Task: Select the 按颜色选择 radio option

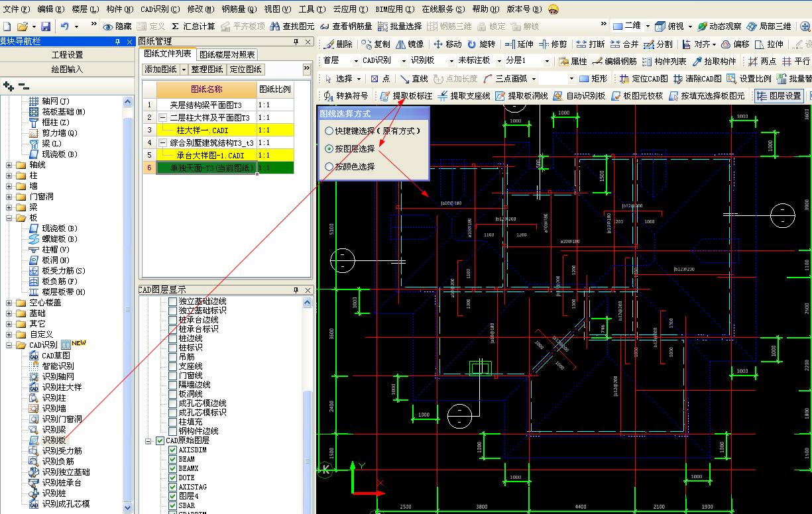Action: click(x=329, y=167)
